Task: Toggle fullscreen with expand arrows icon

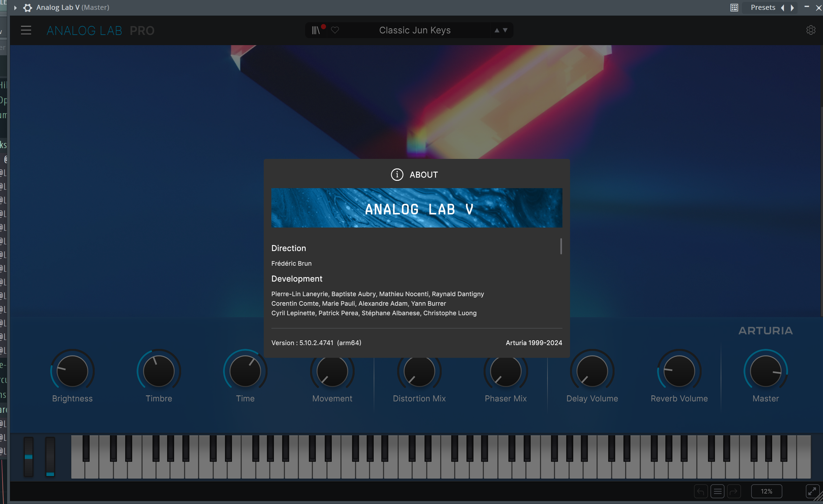Action: pyautogui.click(x=812, y=491)
